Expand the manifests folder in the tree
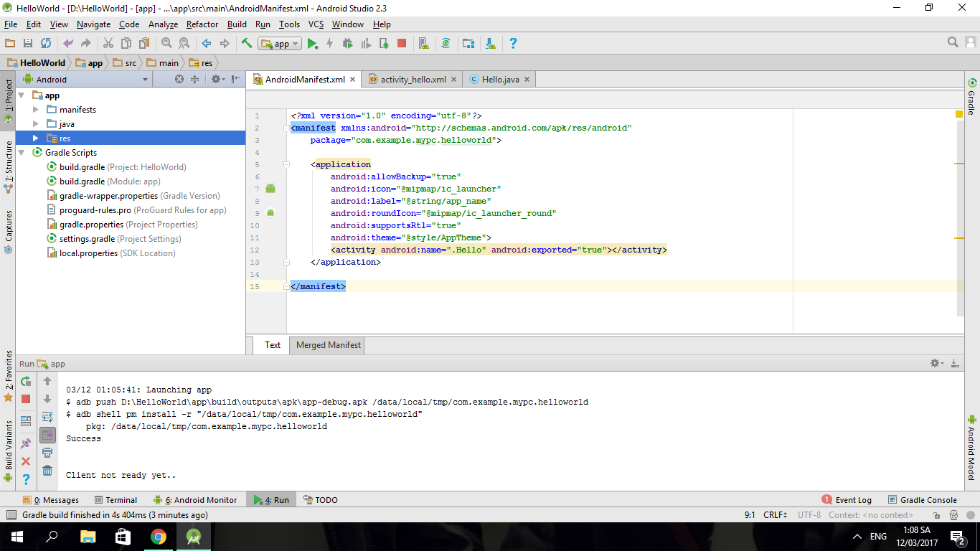The width and height of the screenshot is (980, 551). click(x=36, y=110)
